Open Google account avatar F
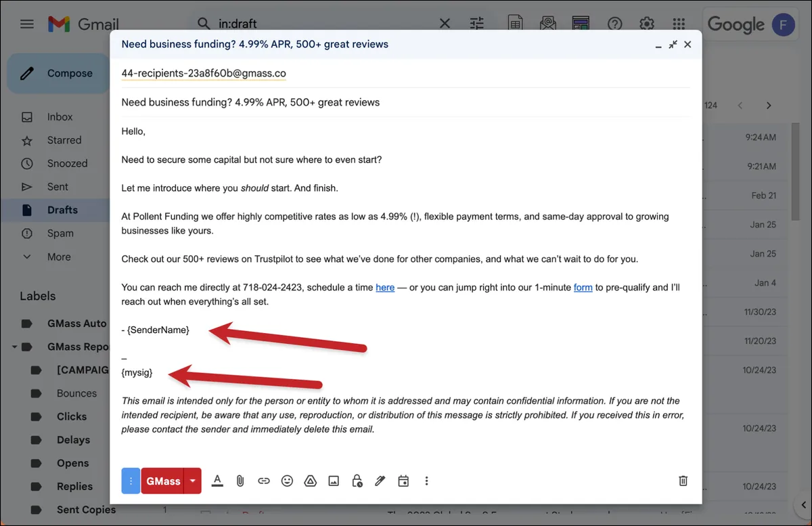This screenshot has width=812, height=526. [x=783, y=24]
